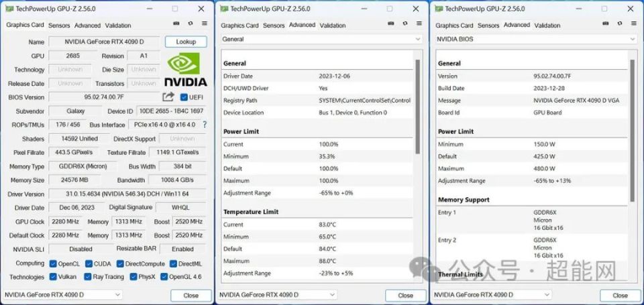Click the vertical scrollbar in middle window
Screen dimensions: 644x305
[x=418, y=107]
